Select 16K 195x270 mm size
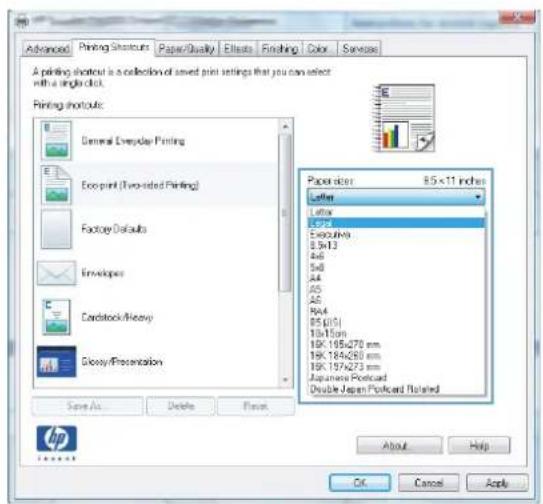 tap(396, 344)
